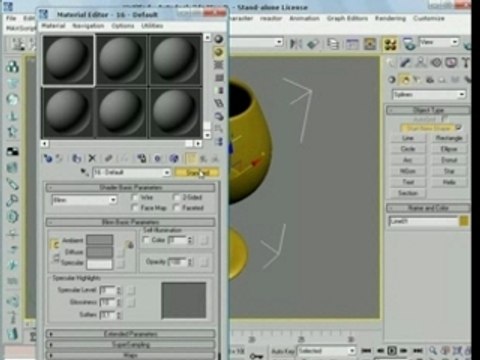Expand the Extended Parameters rollout

point(130,334)
